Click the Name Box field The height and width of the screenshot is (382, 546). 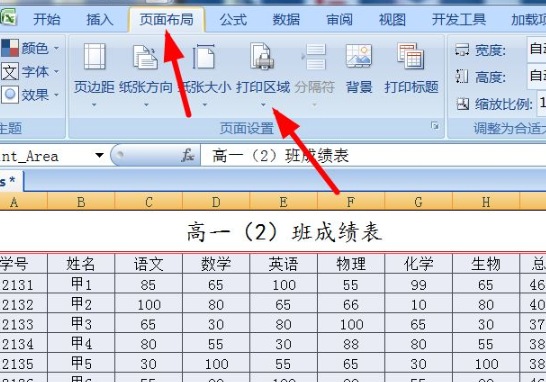click(47, 155)
